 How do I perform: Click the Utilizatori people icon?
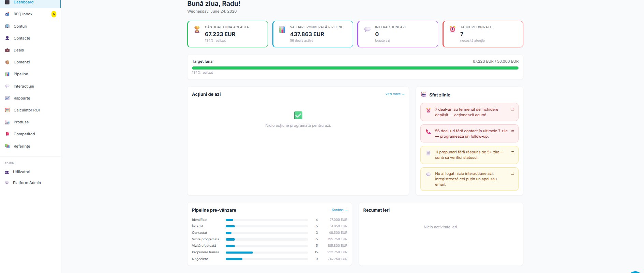point(7,172)
